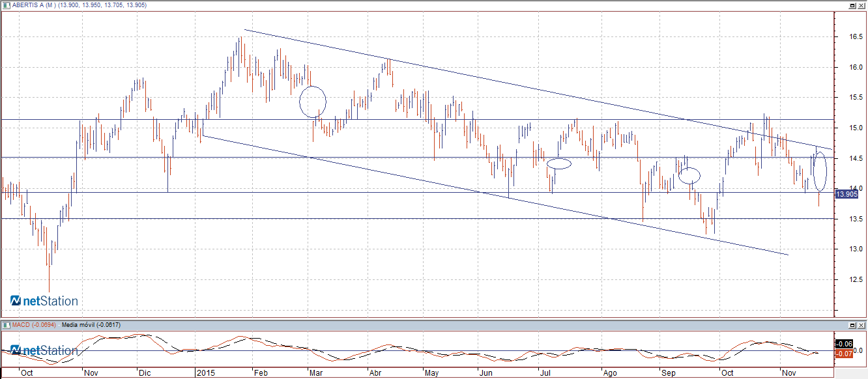Click the 14.5 price axis label
The width and height of the screenshot is (868, 379).
coord(856,158)
